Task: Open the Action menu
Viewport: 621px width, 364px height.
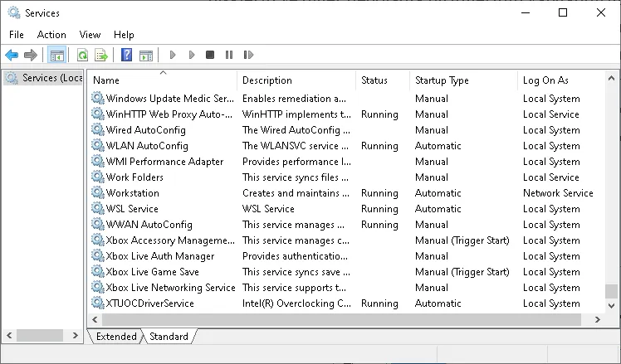Action: pyautogui.click(x=51, y=35)
